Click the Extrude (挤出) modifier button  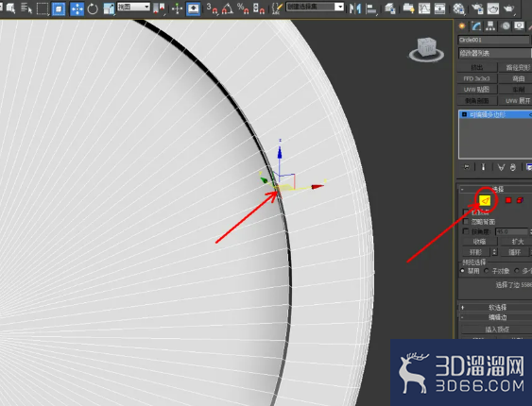[476, 68]
